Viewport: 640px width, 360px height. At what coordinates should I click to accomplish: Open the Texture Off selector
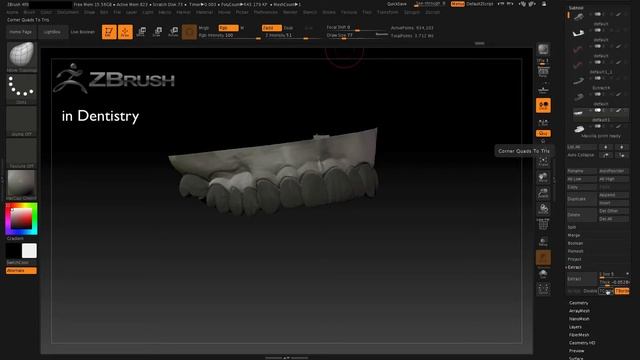pyautogui.click(x=21, y=153)
